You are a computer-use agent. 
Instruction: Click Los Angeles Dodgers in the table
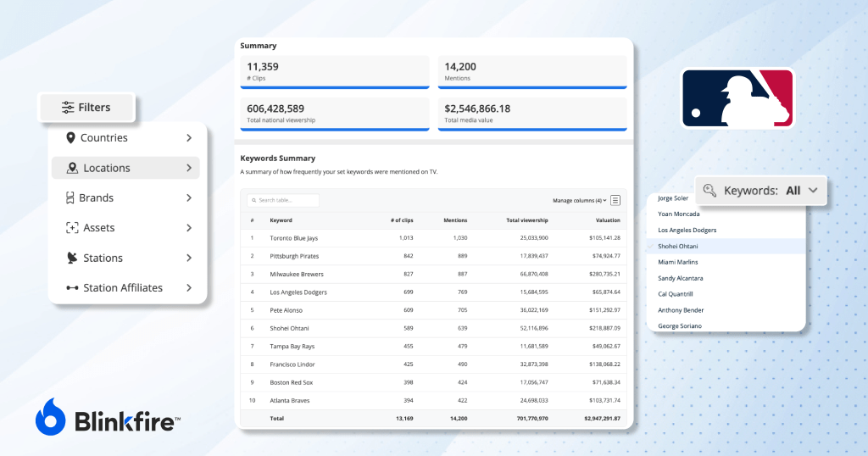[298, 292]
